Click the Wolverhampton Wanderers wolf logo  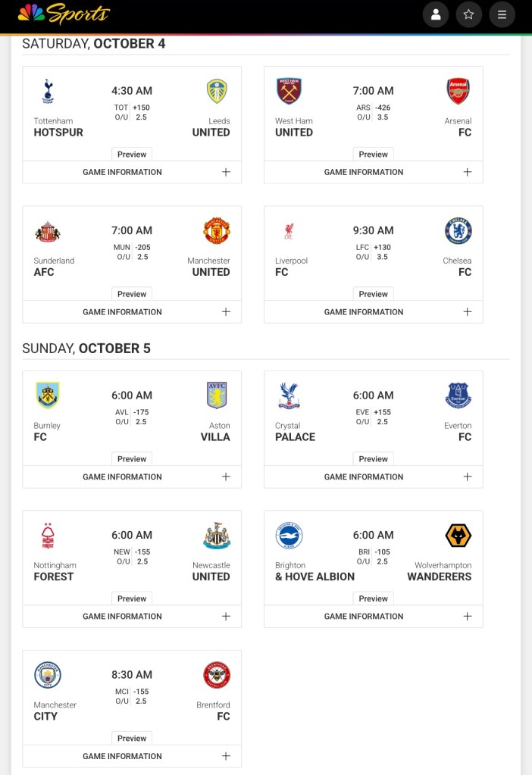coord(458,536)
